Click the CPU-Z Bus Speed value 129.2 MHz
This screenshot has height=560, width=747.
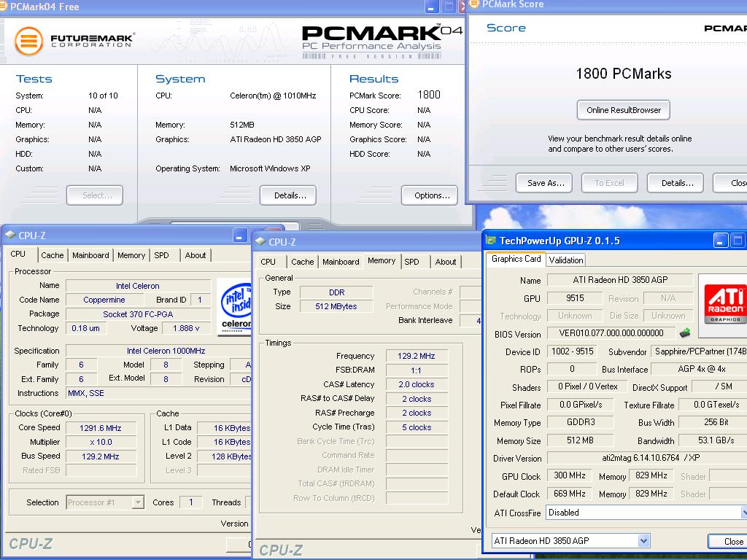pos(101,456)
